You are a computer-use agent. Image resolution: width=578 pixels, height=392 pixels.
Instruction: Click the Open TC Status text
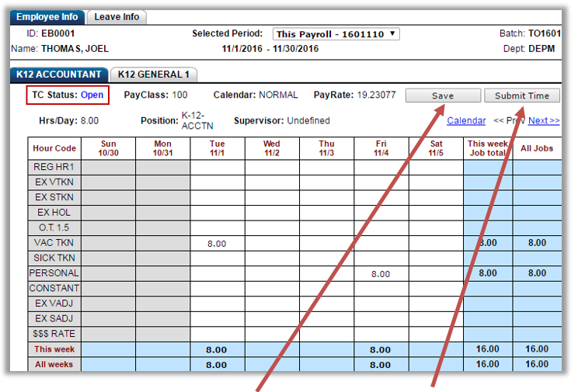[92, 95]
